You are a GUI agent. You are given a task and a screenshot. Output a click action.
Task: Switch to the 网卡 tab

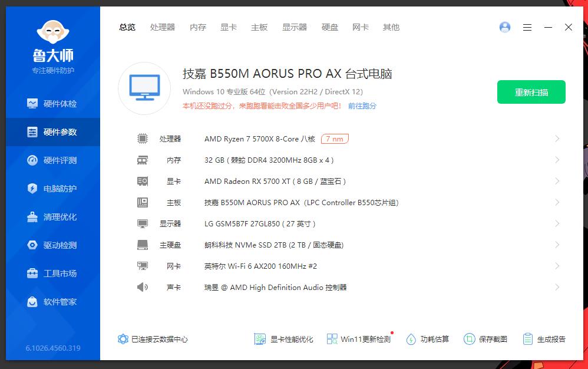(x=361, y=27)
